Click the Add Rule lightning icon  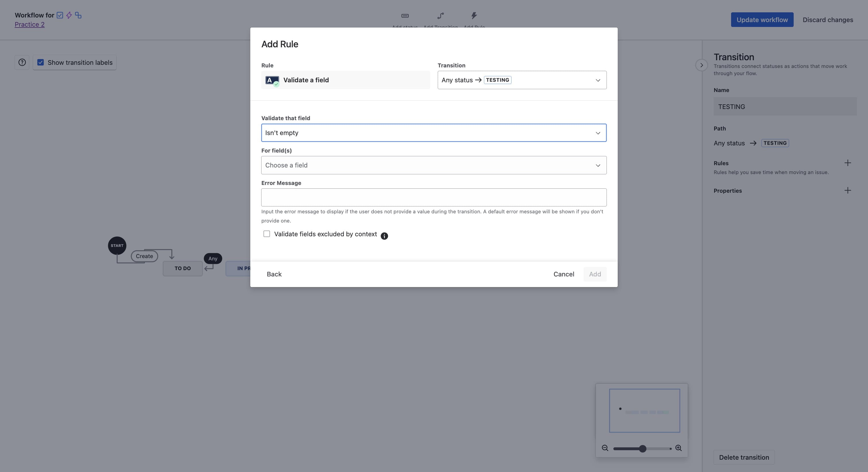474,15
